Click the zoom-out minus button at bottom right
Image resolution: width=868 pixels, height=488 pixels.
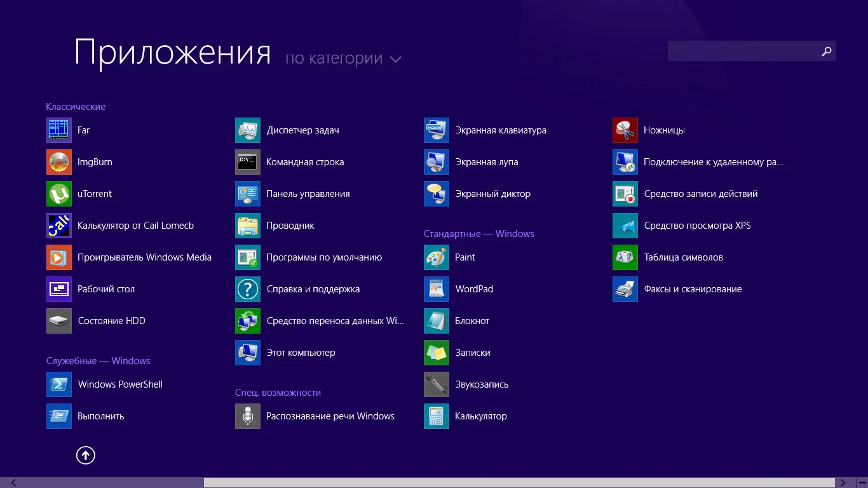862,483
